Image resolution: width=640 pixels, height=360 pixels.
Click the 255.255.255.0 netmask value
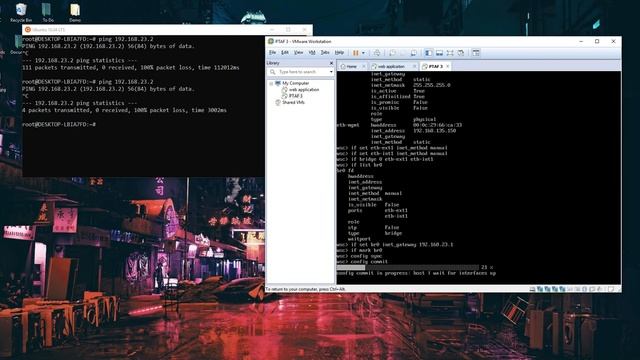tap(431, 85)
